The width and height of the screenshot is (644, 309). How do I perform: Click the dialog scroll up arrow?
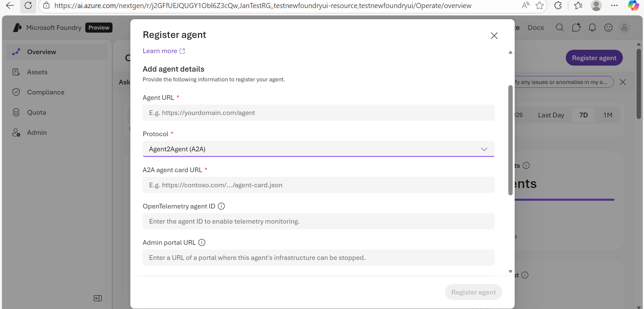(510, 52)
